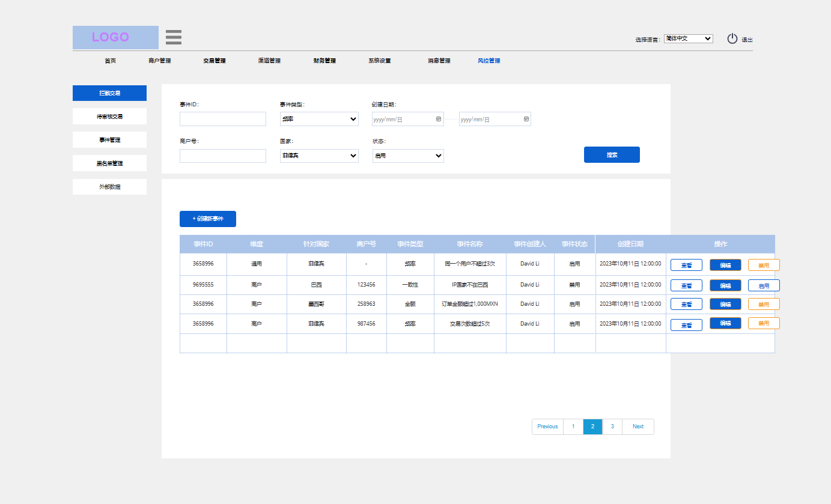The height and width of the screenshot is (504, 831).
Task: Click merchant number 123456 cell
Action: [366, 285]
